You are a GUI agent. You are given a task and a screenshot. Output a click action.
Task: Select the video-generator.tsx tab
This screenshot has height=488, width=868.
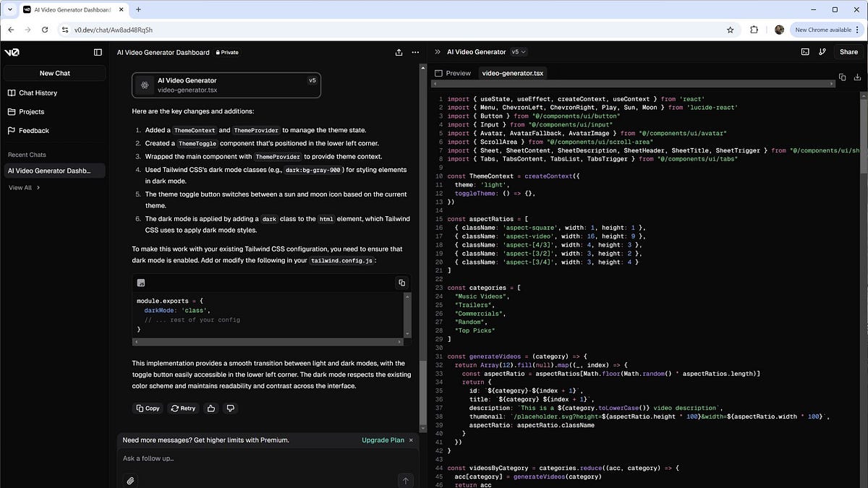coord(512,73)
